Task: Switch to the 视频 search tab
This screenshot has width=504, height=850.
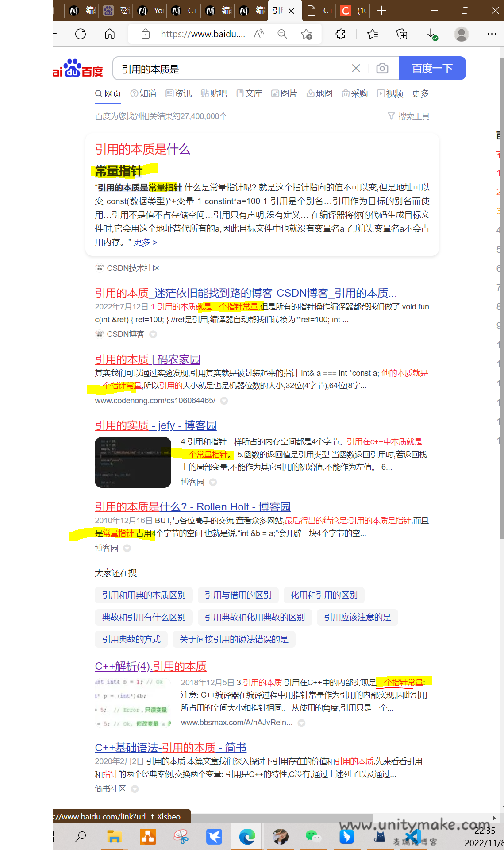Action: point(390,94)
